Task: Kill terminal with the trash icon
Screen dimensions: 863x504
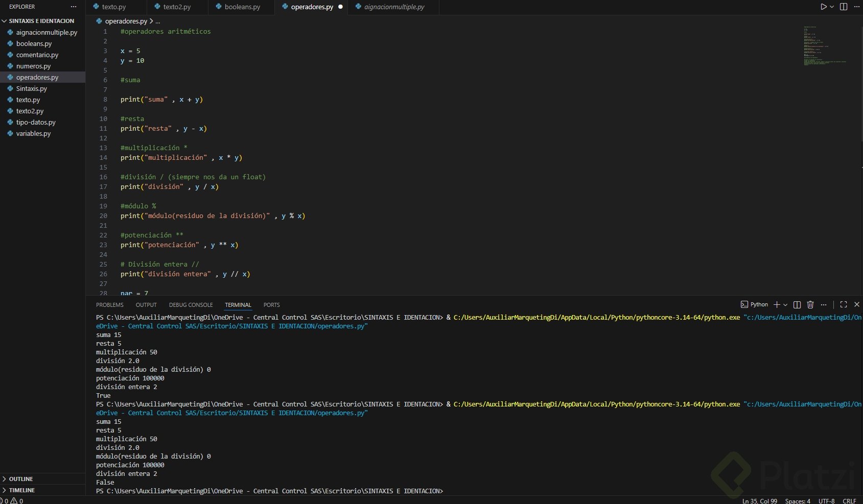Action: pyautogui.click(x=810, y=305)
